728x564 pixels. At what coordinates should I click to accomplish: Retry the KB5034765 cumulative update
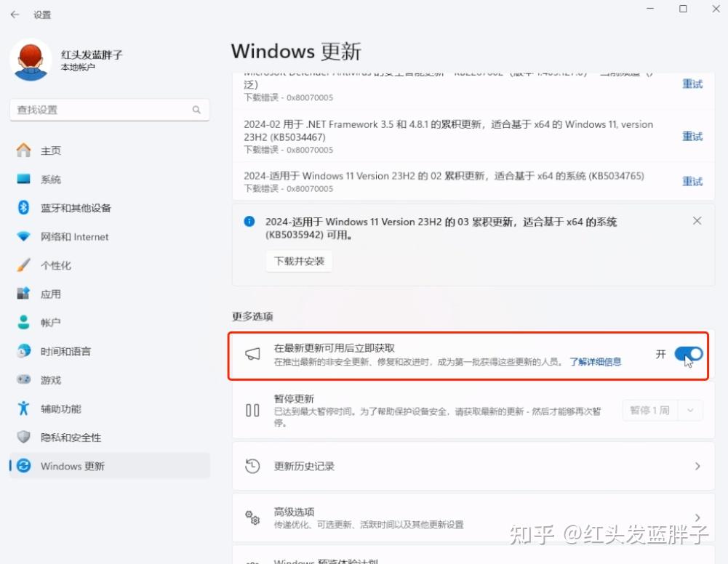click(x=692, y=182)
